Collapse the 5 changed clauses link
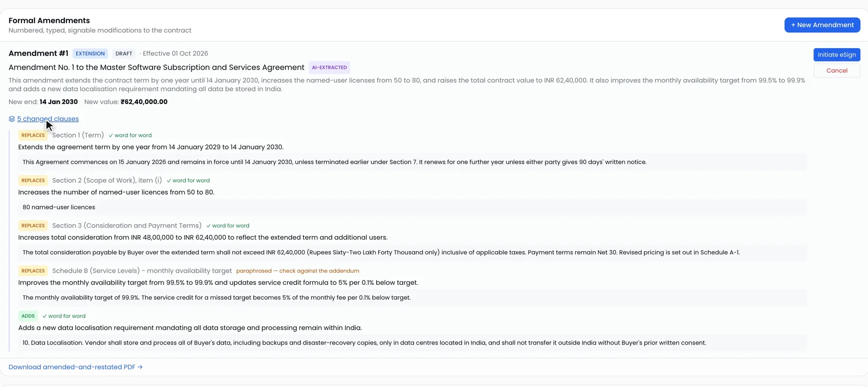The width and height of the screenshot is (868, 387). 48,119
